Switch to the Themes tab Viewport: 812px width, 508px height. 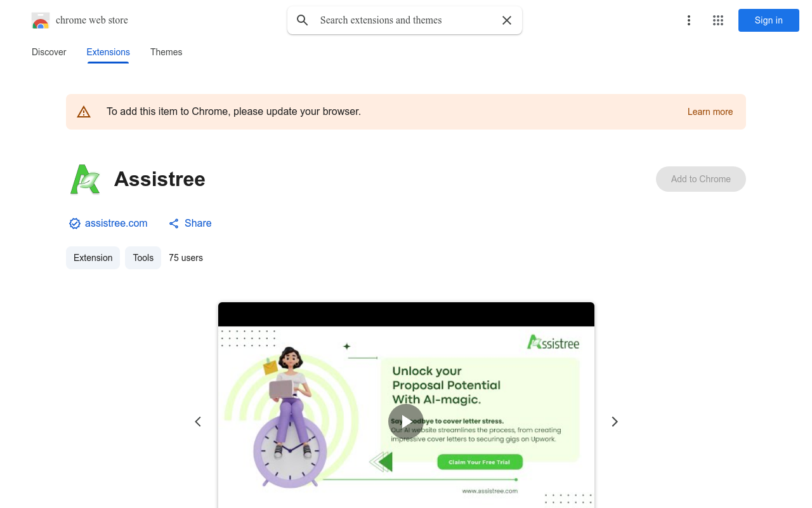point(166,52)
